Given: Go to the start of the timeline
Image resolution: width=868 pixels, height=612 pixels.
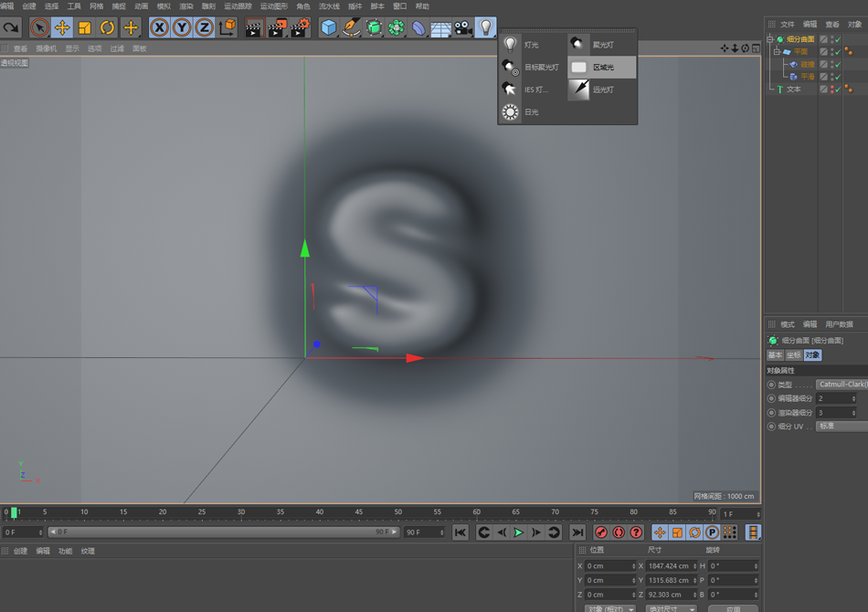Looking at the screenshot, I should click(x=460, y=533).
